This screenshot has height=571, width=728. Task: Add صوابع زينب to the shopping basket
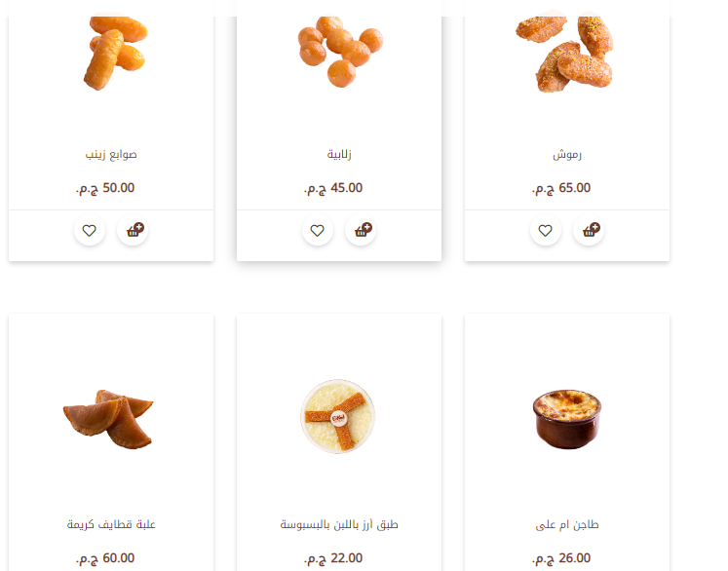click(133, 230)
